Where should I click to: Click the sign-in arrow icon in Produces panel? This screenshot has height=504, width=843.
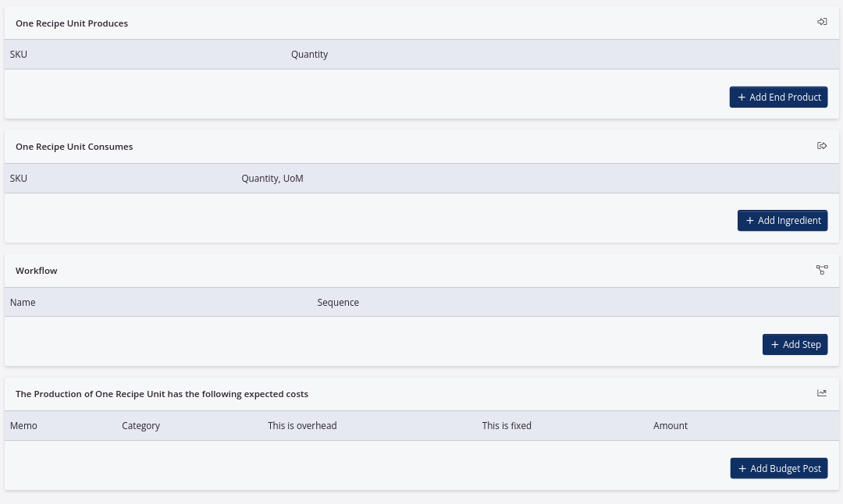tap(822, 22)
